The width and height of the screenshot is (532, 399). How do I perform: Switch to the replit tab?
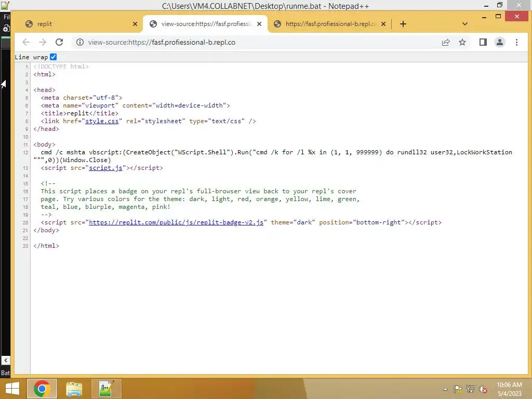[x=81, y=24]
